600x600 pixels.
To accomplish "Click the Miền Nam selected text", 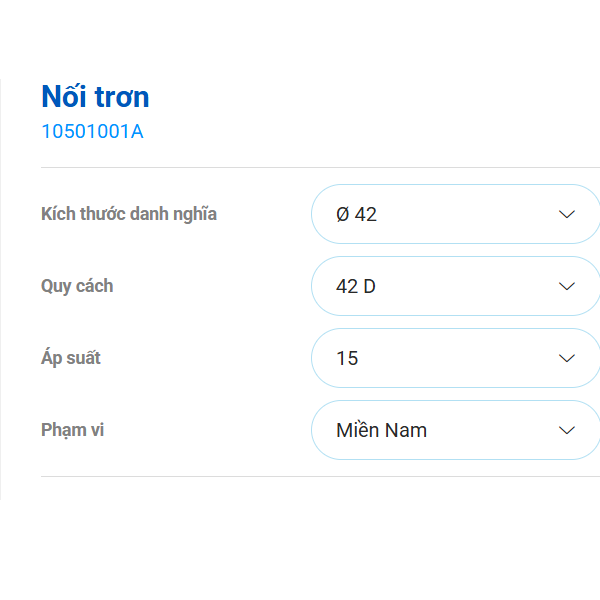I will tap(381, 430).
